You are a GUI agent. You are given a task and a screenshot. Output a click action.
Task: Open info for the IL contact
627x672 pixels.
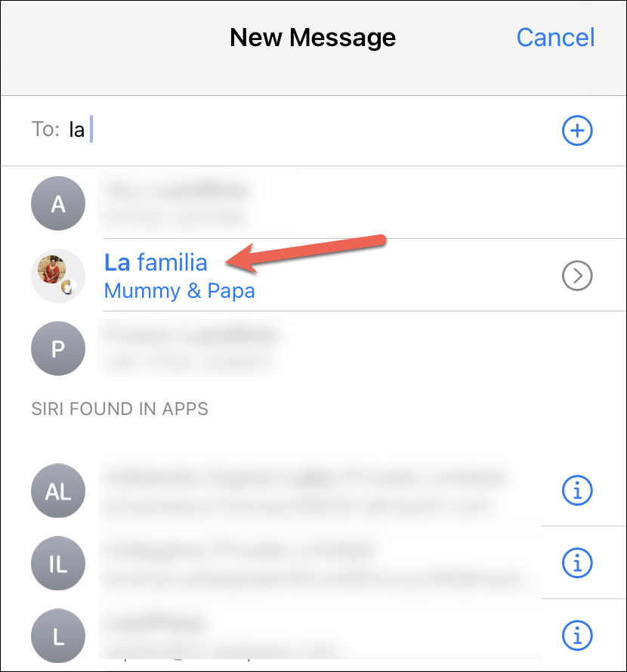[x=577, y=562]
